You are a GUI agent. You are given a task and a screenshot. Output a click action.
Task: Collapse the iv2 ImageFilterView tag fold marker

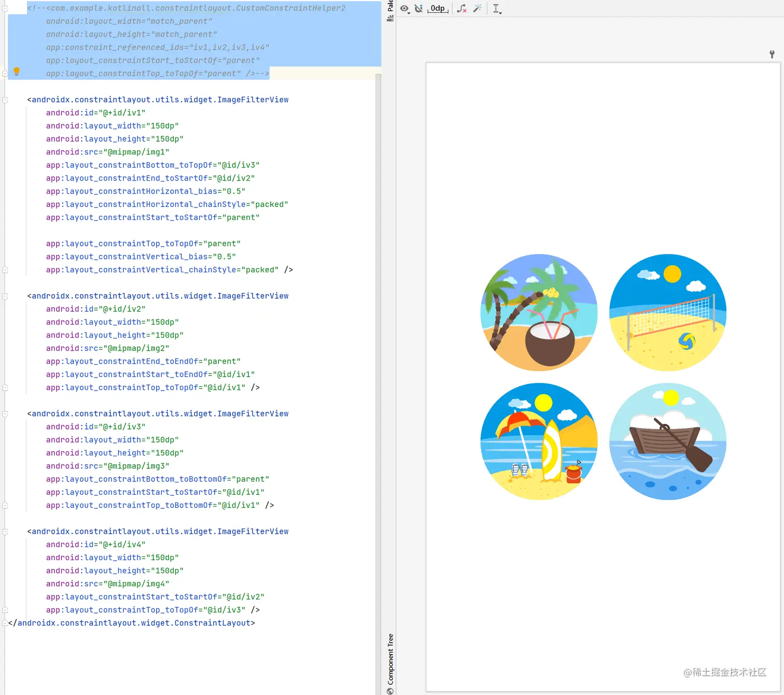[x=5, y=296]
